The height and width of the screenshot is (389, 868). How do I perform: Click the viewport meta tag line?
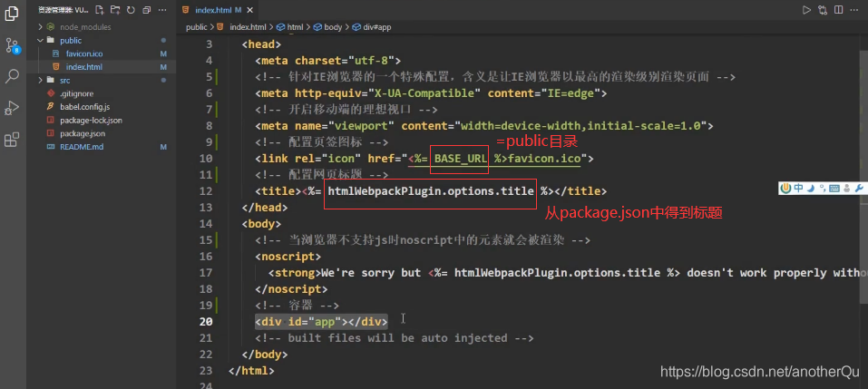point(484,126)
